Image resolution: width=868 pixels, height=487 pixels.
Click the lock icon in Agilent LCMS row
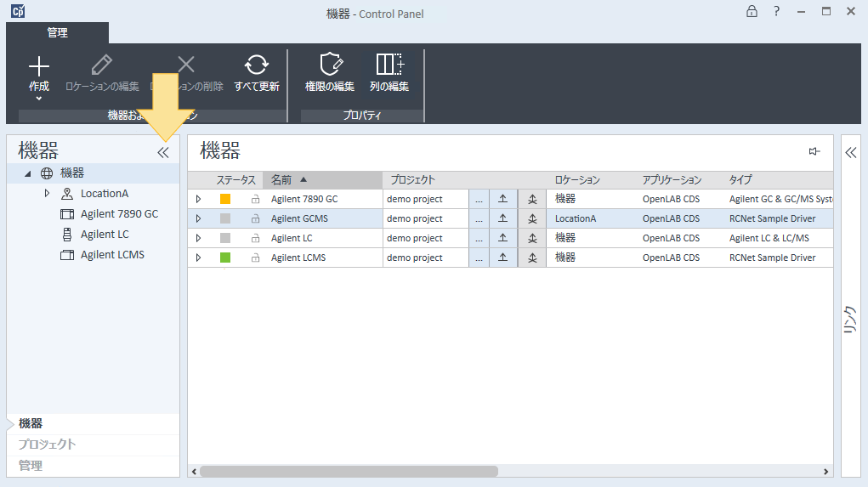coord(255,258)
